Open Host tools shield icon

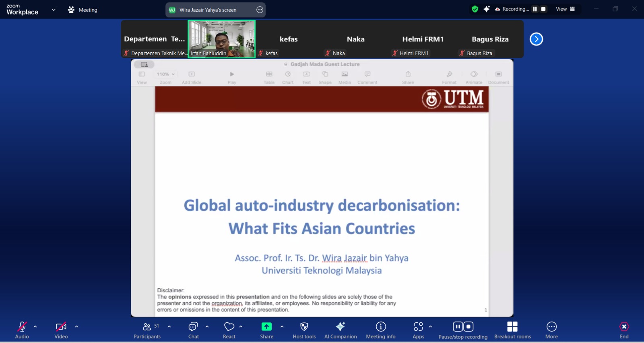pos(304,327)
